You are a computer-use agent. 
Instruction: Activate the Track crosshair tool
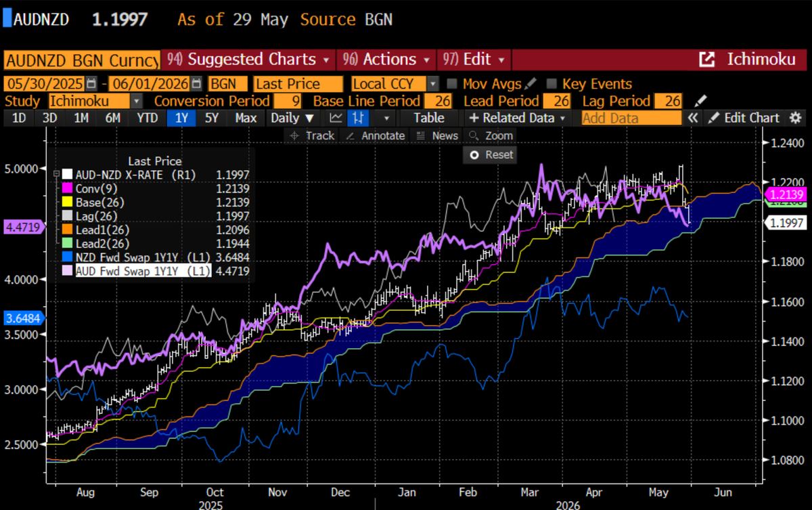312,135
